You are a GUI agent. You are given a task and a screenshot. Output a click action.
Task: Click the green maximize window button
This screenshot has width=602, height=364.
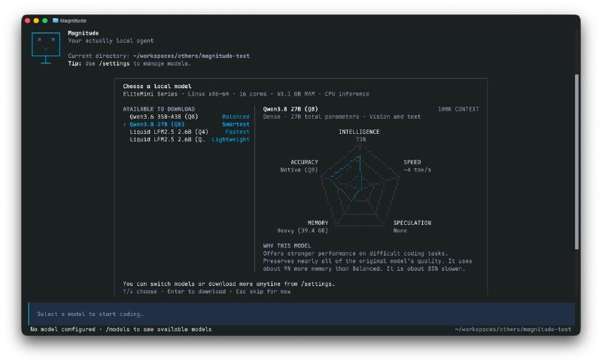point(45,21)
